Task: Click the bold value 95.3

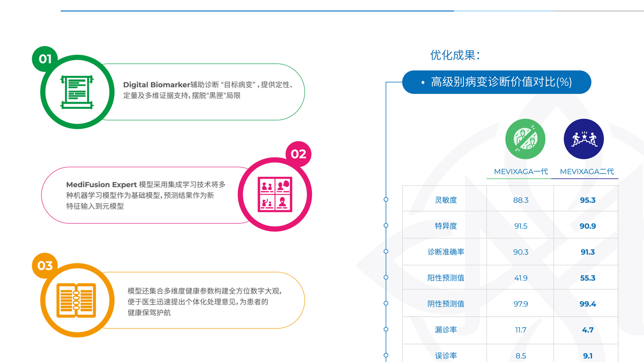Action: coord(587,200)
